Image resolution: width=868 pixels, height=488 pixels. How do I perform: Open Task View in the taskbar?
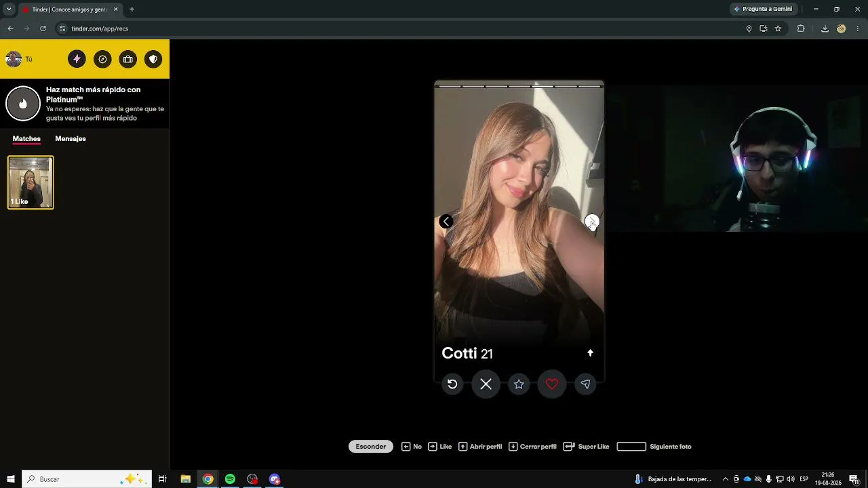163,479
